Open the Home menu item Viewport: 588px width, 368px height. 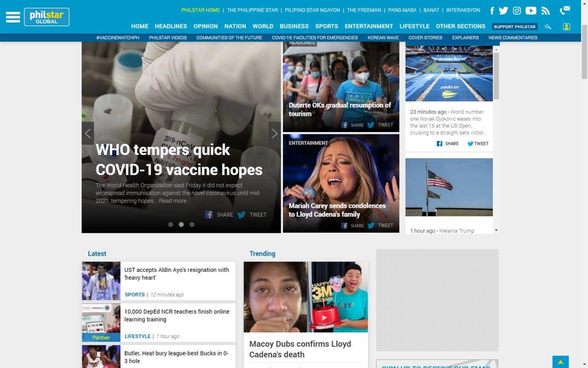[x=140, y=26]
